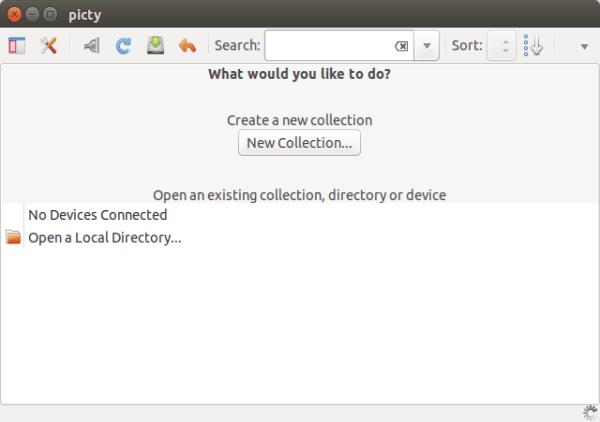This screenshot has width=600, height=422.
Task: Refresh the collection with the blue arrow
Action: [123, 46]
